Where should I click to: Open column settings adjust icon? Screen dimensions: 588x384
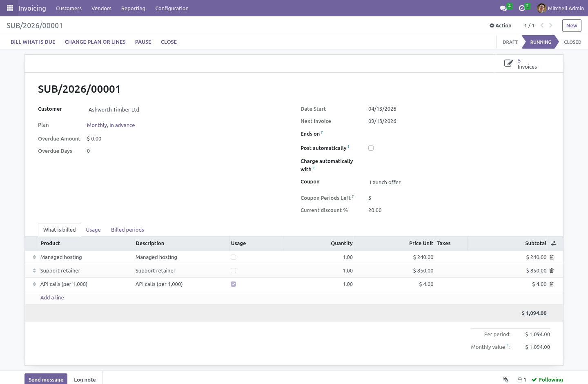(x=554, y=243)
